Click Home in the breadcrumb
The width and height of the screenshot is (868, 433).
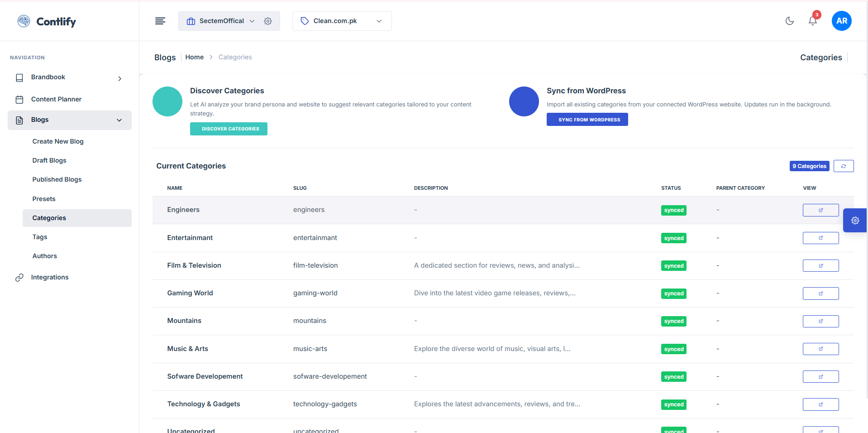click(194, 57)
